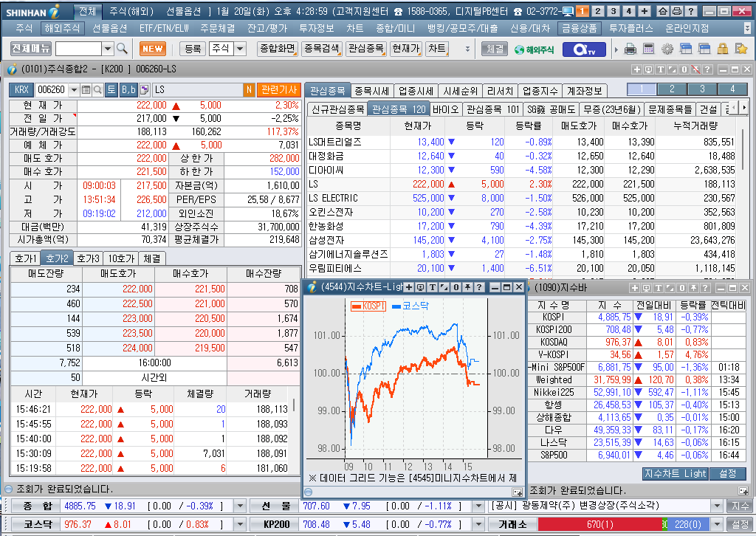Click the 토 icon button beside the stock code

click(x=111, y=89)
